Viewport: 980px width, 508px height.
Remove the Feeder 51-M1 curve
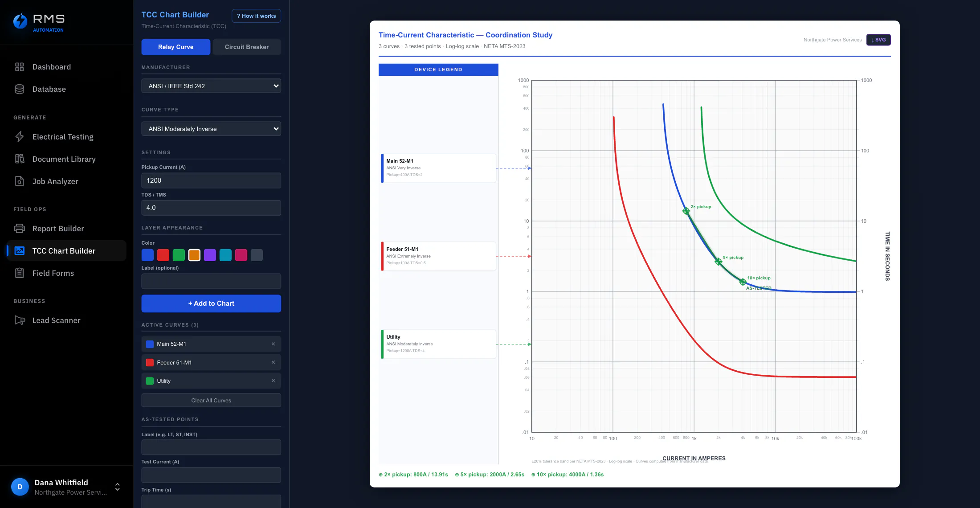(x=273, y=362)
